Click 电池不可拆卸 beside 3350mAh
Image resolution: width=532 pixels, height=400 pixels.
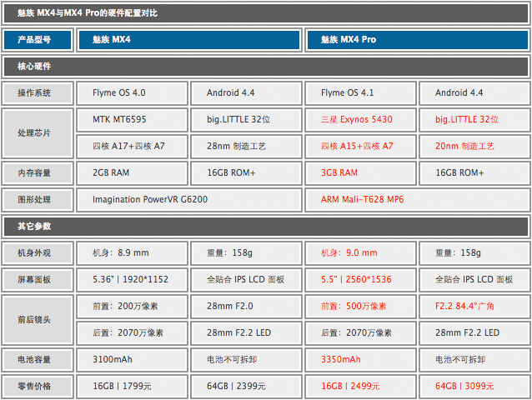[x=474, y=360]
